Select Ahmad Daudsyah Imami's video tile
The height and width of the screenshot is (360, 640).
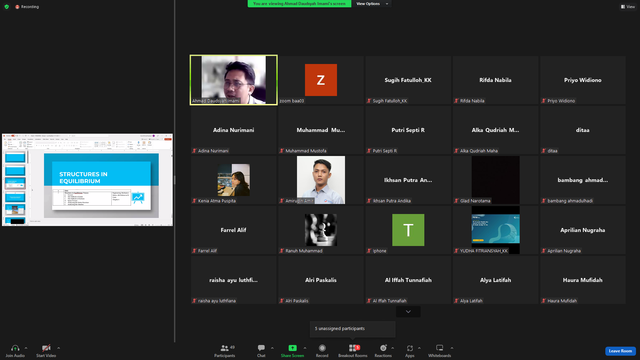coord(233,80)
